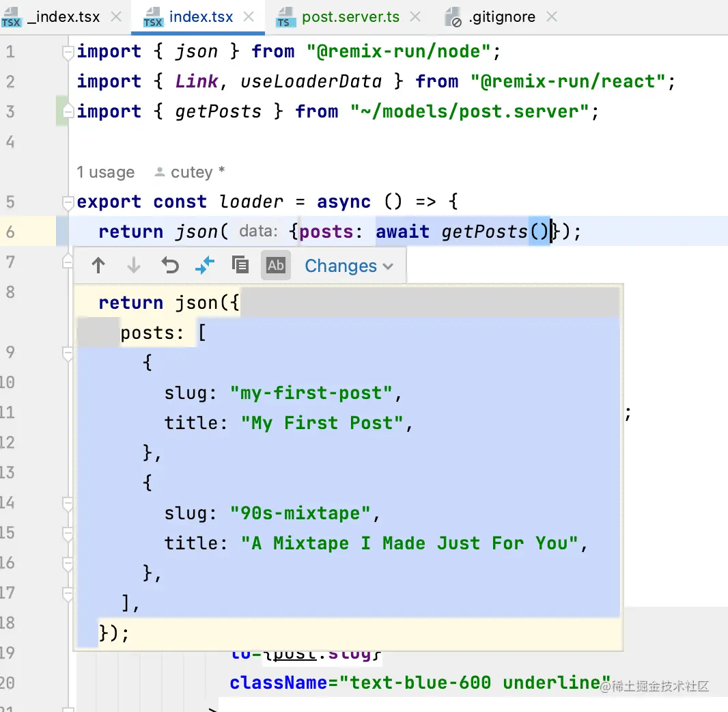The height and width of the screenshot is (712, 728).
Task: Toggle the fold marker at line 7
Action: pyautogui.click(x=68, y=262)
